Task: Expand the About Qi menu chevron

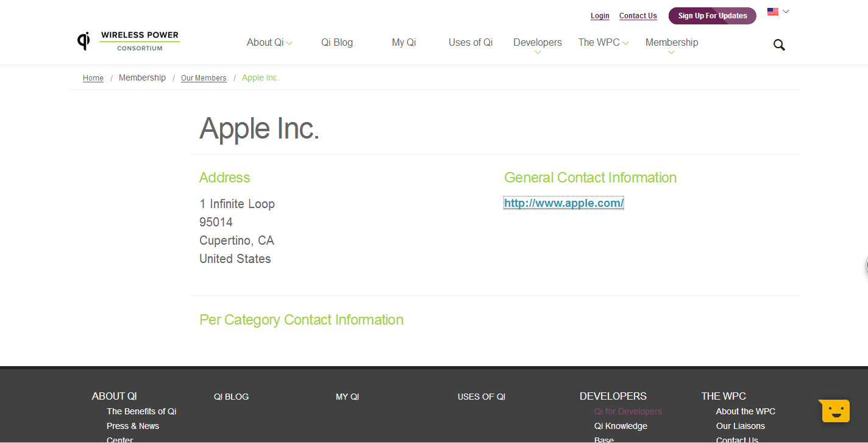Action: tap(290, 43)
